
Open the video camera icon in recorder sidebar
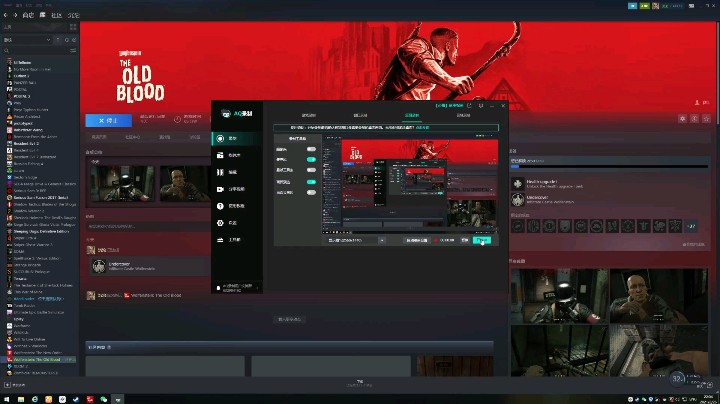220,189
